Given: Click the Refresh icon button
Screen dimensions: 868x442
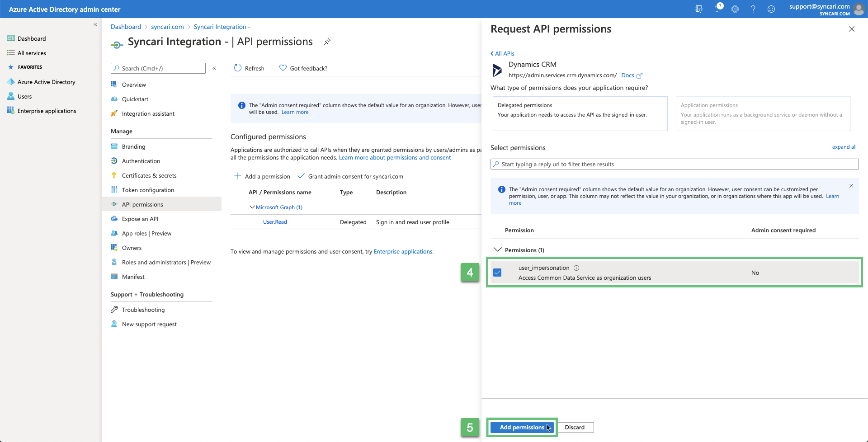Looking at the screenshot, I should [238, 68].
